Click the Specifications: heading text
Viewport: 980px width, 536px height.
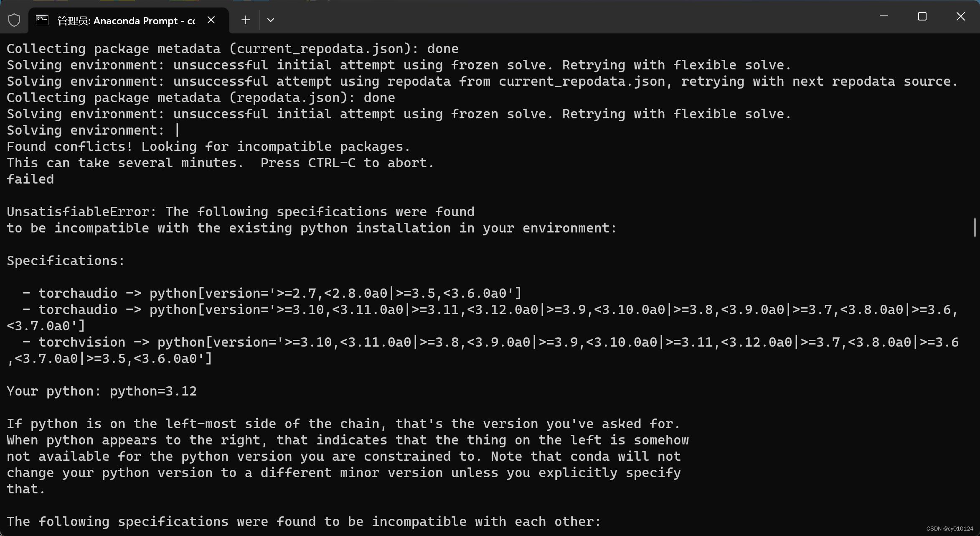pos(65,260)
